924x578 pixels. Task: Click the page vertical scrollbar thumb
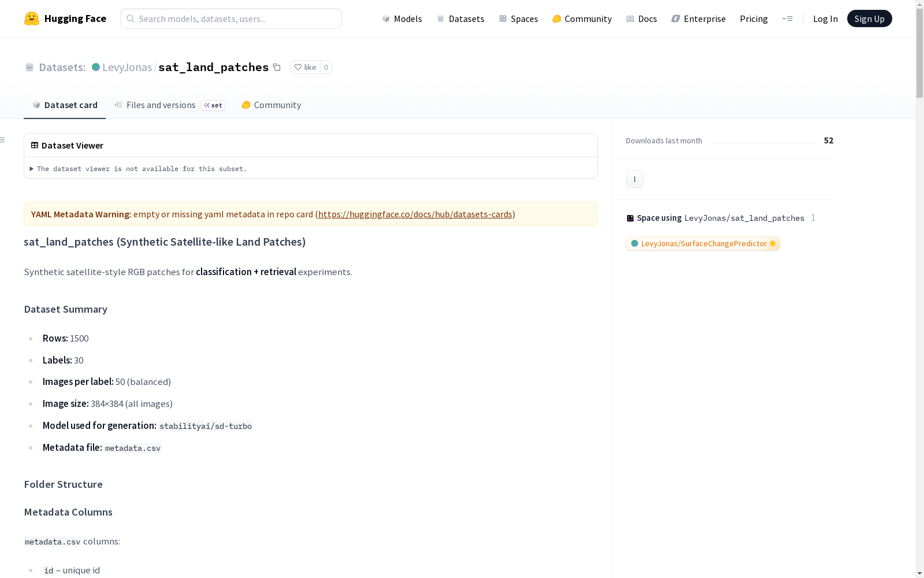click(x=919, y=53)
